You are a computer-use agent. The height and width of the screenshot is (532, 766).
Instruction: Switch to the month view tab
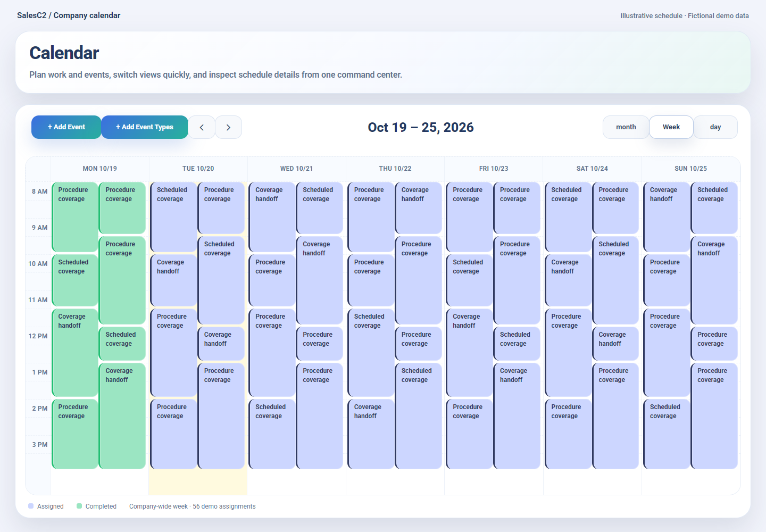click(x=626, y=127)
